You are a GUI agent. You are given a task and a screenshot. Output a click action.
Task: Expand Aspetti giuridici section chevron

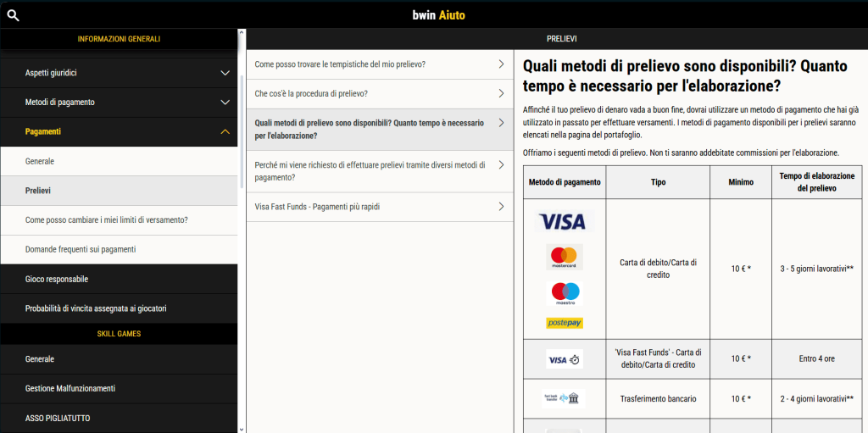(x=225, y=73)
